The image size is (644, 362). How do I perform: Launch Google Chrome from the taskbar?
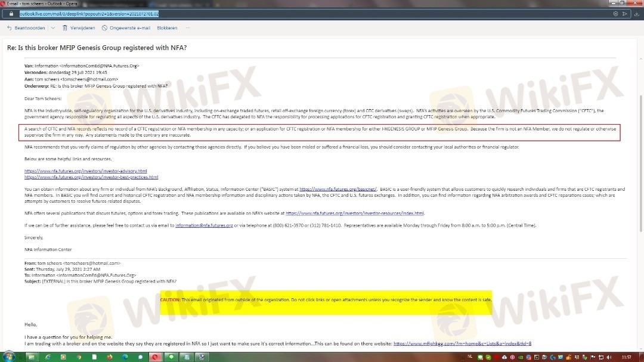(x=79, y=357)
